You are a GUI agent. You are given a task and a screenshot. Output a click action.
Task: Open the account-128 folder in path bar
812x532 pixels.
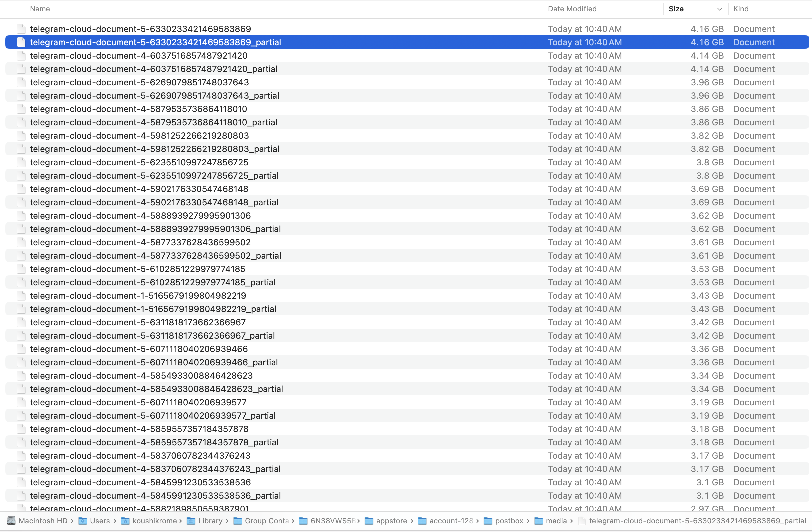451,521
